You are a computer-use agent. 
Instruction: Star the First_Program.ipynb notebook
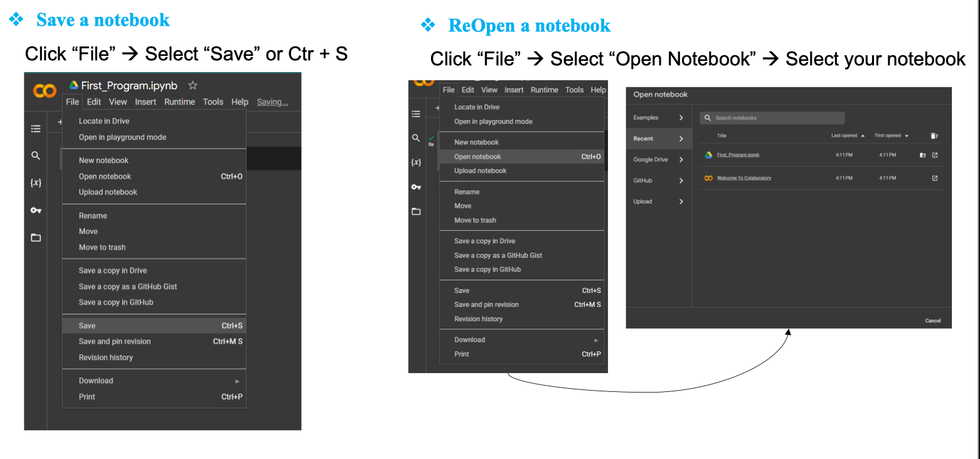(x=193, y=85)
